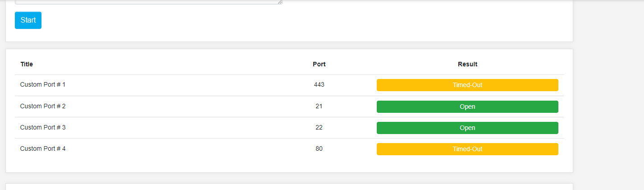Click the green Open badge for port 21
Viewport: 644px width, 190px height.
pyautogui.click(x=467, y=107)
